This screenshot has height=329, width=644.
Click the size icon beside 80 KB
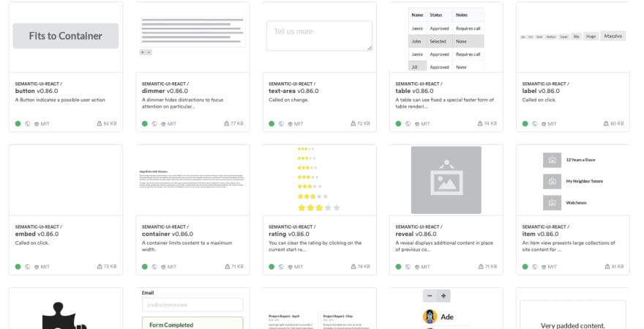tap(606, 123)
